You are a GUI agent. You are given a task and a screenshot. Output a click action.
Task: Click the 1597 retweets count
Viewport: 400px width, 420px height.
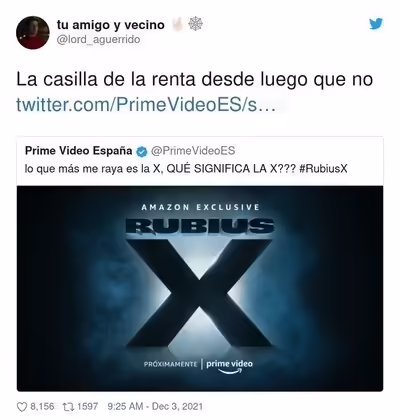coord(88,407)
